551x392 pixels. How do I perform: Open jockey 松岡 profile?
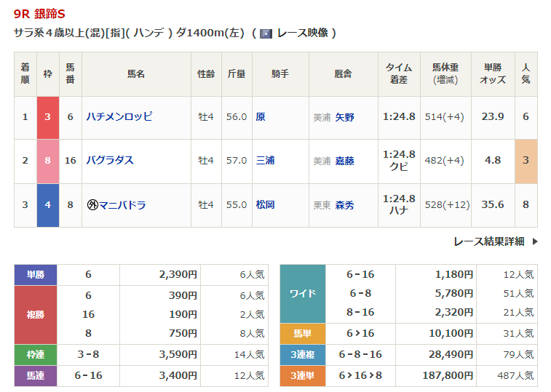(265, 204)
